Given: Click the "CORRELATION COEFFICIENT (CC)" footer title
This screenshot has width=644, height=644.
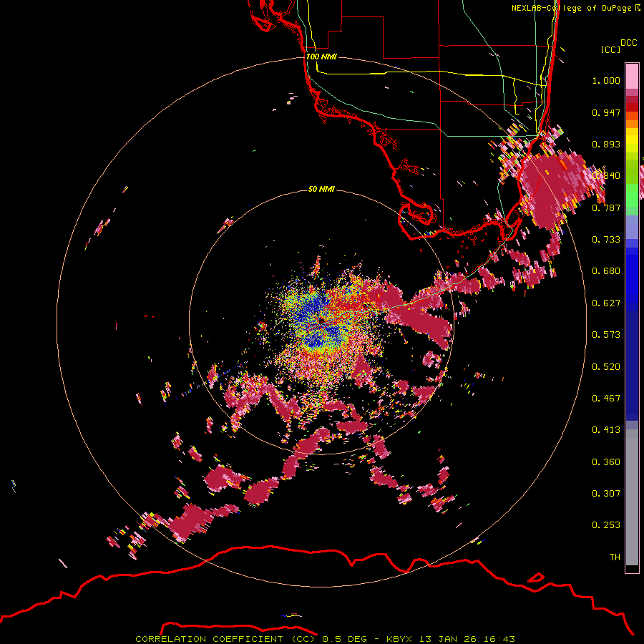Looking at the screenshot, I should 225,639.
